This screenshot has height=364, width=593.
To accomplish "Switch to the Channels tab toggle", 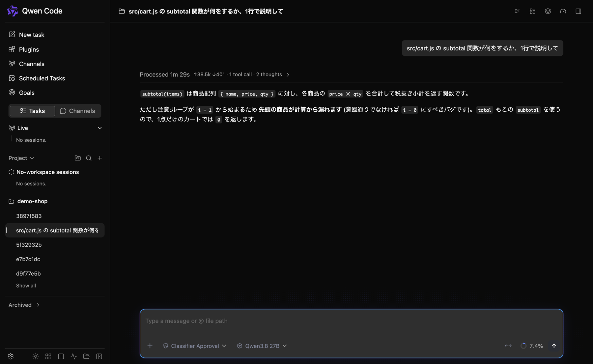I will (x=78, y=111).
